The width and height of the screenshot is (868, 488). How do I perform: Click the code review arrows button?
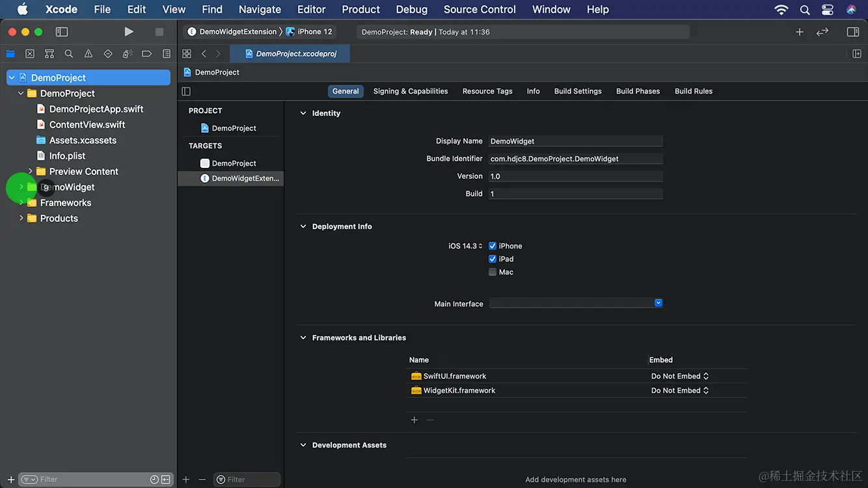click(x=822, y=32)
